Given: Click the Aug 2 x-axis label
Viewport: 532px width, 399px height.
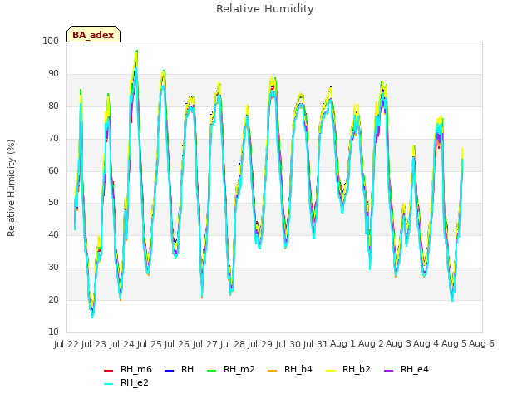Looking at the screenshot, I should (371, 344).
